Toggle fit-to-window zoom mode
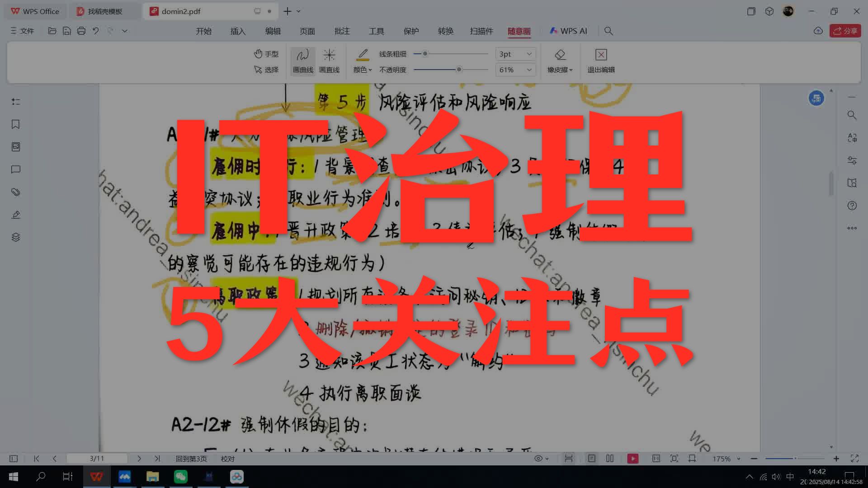Image resolution: width=868 pixels, height=488 pixels. (x=675, y=458)
